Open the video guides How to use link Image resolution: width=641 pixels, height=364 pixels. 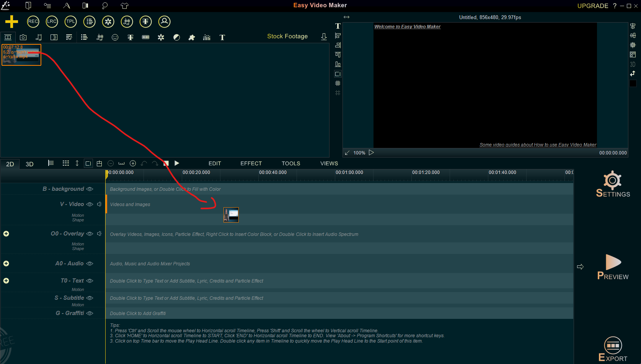click(x=538, y=145)
